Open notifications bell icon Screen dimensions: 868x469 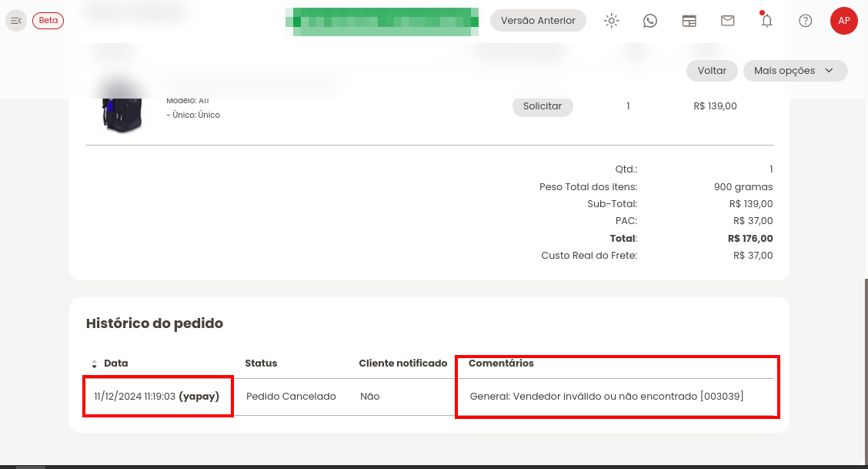(766, 21)
